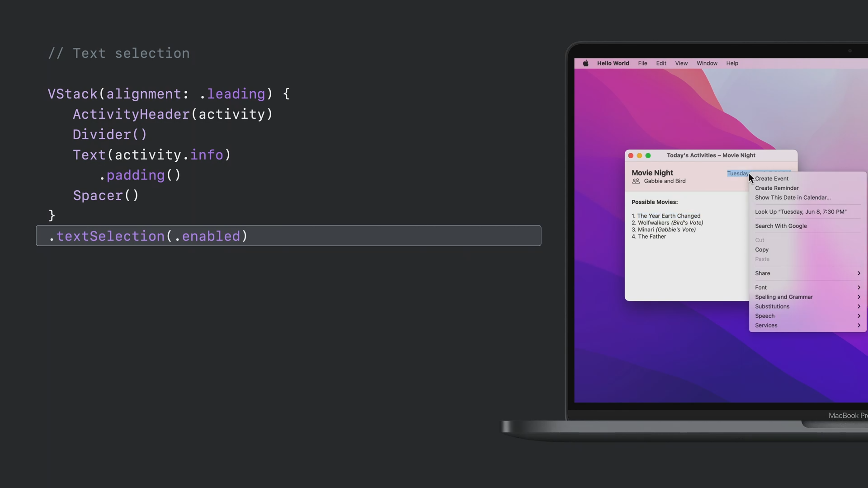Choose Show This Date in Calendar
The image size is (868, 488).
793,197
